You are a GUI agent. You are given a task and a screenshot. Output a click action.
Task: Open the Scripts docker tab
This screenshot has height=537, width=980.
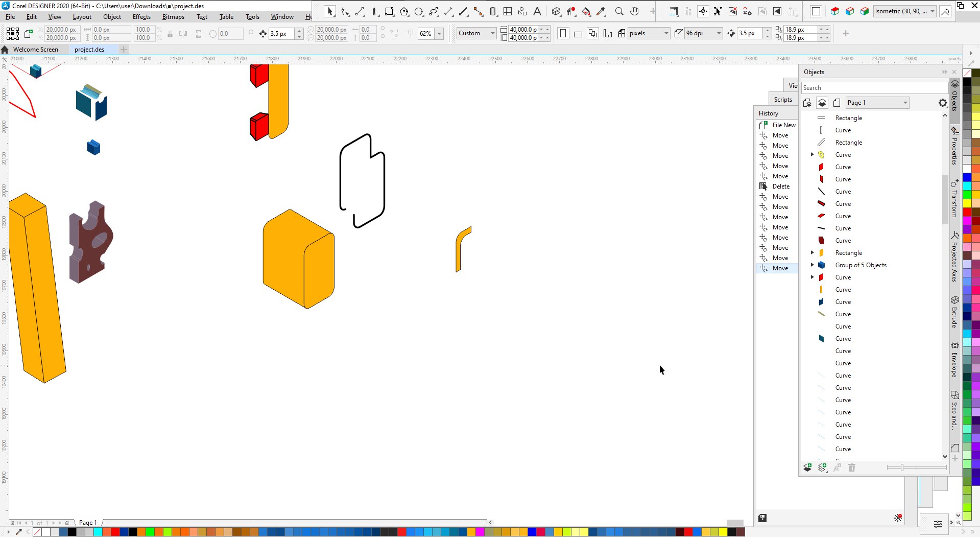click(782, 100)
